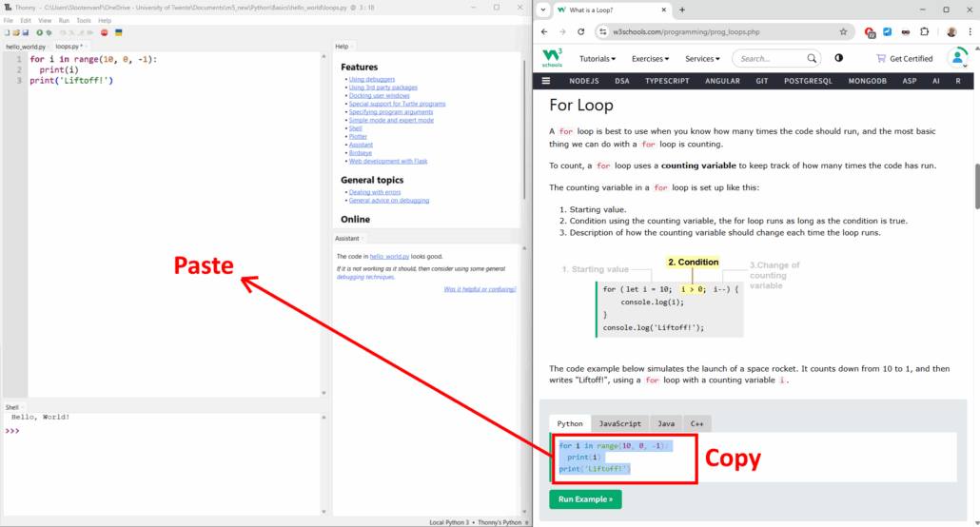Image resolution: width=980 pixels, height=527 pixels.
Task: Click the Step over debug icon
Action: [63, 32]
